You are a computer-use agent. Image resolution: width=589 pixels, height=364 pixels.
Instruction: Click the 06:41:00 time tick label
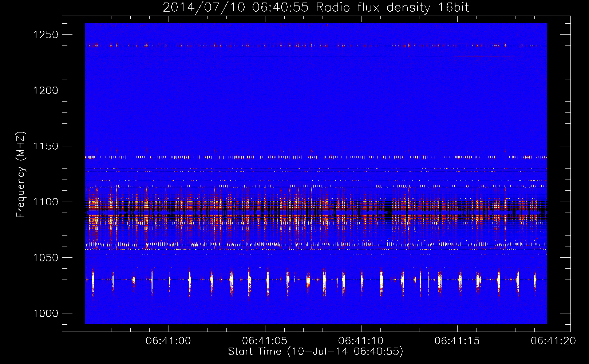[168, 341]
